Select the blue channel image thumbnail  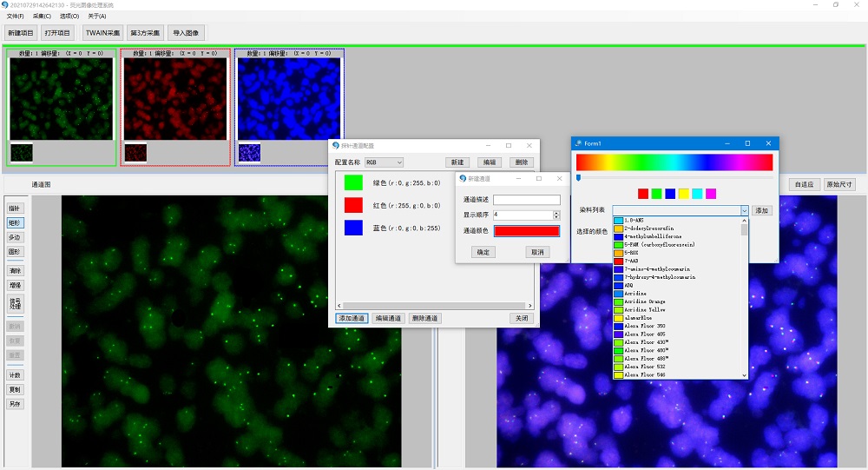pos(289,97)
